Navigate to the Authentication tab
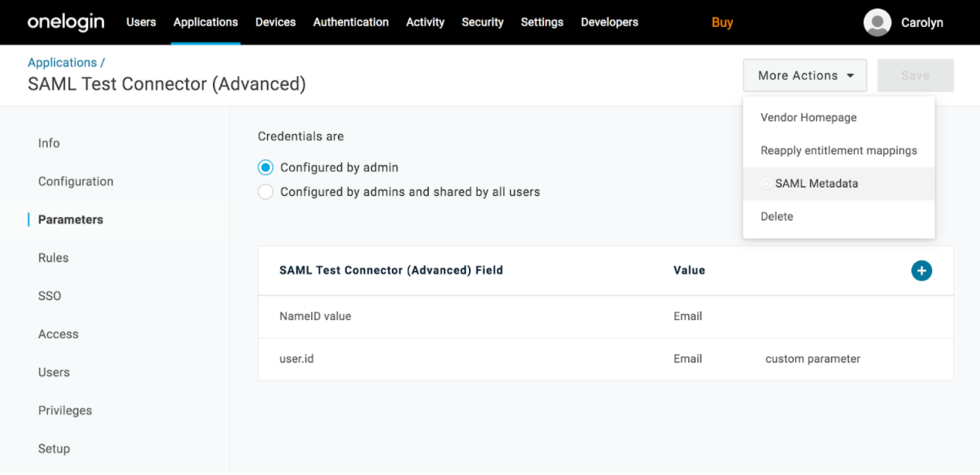The height and width of the screenshot is (475, 980). point(350,22)
